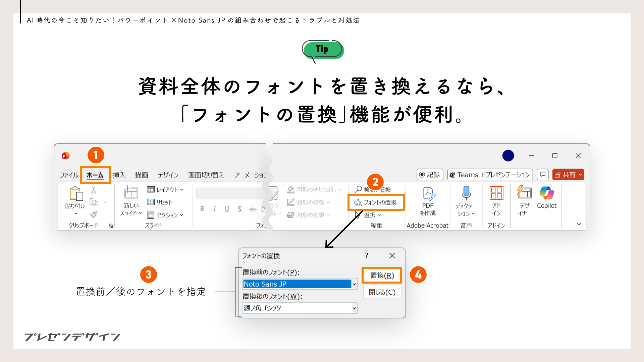
Task: Click the 置換(R) button in the dialog
Action: click(x=381, y=275)
